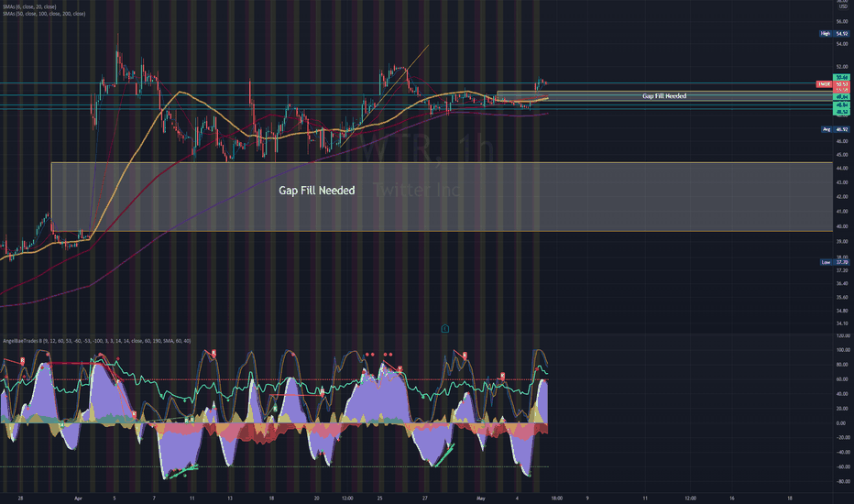Click the red TWTR symbol price tag
Screen dimensions: 854x504
point(824,84)
